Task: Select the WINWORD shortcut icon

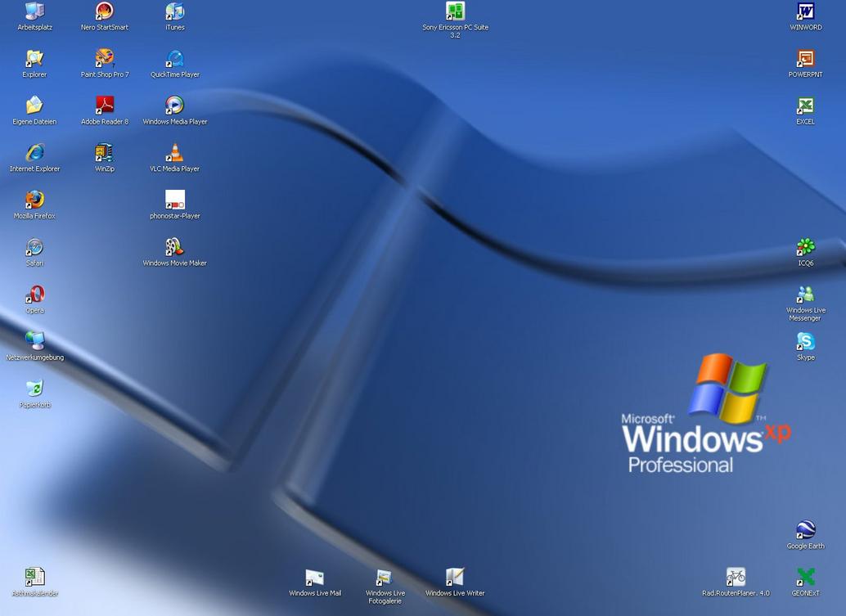Action: (x=806, y=11)
